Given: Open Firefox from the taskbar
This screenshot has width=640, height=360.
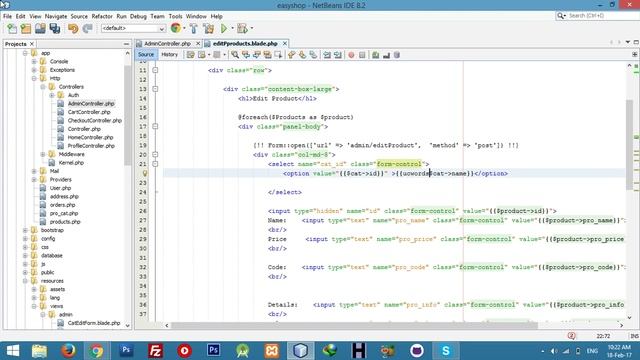Looking at the screenshot, I should click(x=68, y=351).
